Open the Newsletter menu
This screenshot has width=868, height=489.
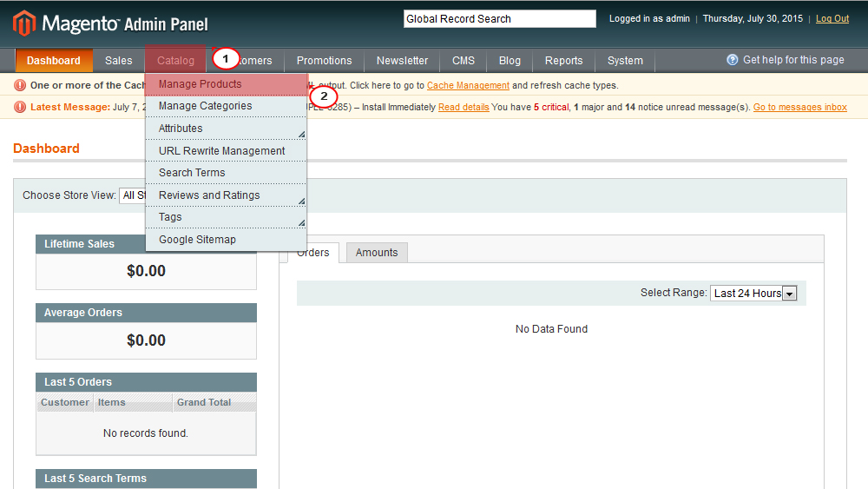coord(402,60)
